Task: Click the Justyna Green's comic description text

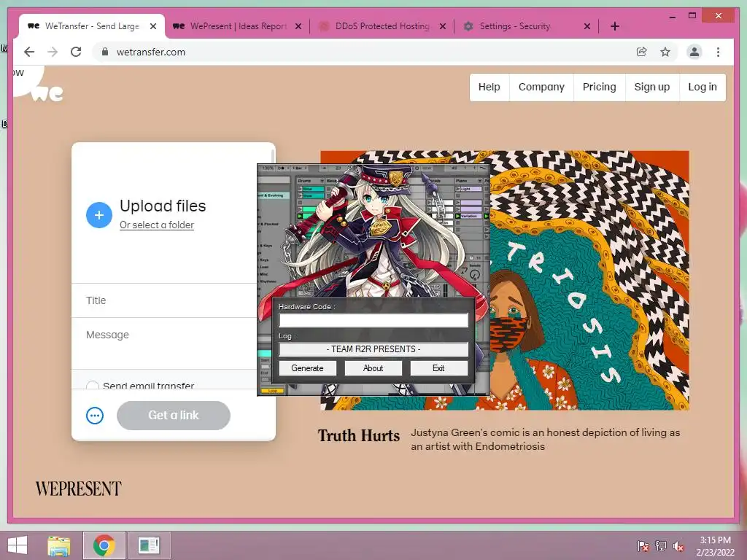Action: pyautogui.click(x=546, y=440)
